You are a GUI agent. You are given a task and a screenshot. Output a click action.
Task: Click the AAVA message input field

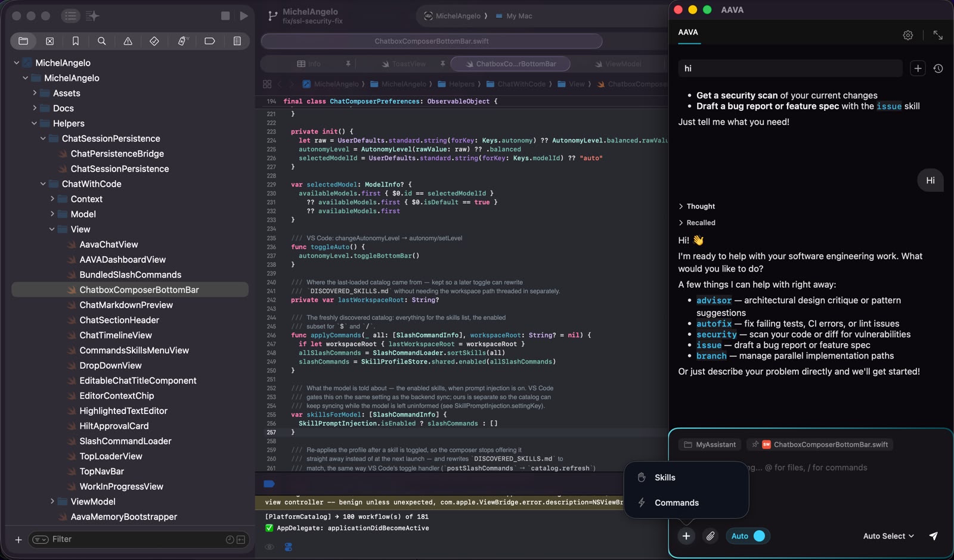[811, 468]
